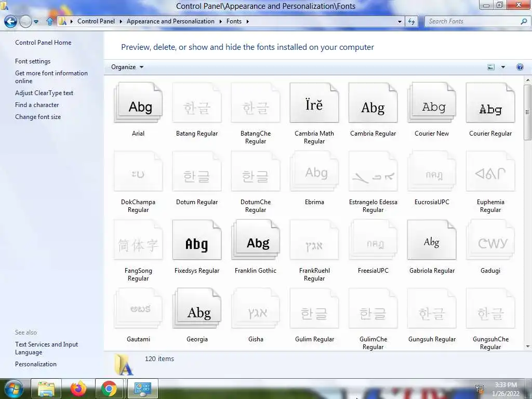Open Change font size link
Viewport: 532px width, 399px height.
click(x=38, y=117)
